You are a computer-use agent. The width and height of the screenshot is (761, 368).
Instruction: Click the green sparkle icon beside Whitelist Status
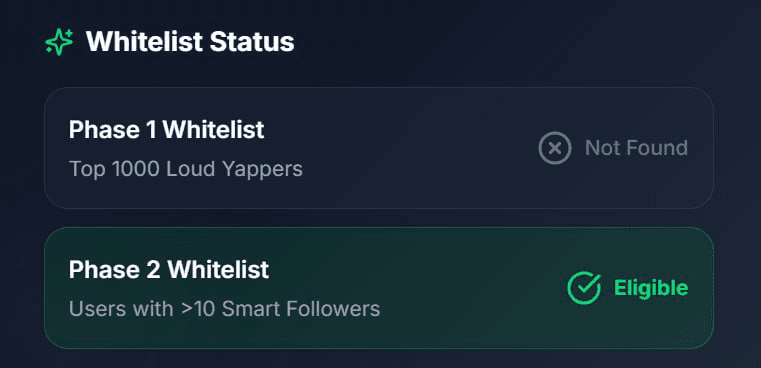59,42
